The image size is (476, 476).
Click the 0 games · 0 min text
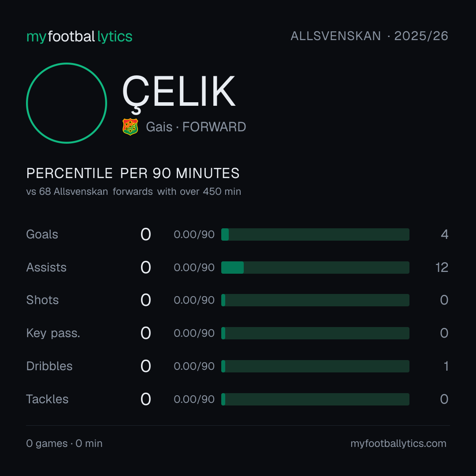click(x=64, y=443)
